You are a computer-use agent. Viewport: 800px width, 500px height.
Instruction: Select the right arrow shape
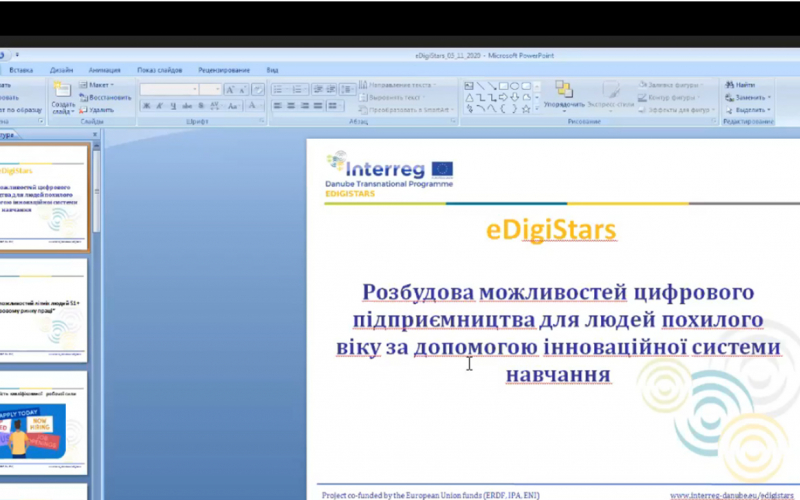tap(504, 97)
